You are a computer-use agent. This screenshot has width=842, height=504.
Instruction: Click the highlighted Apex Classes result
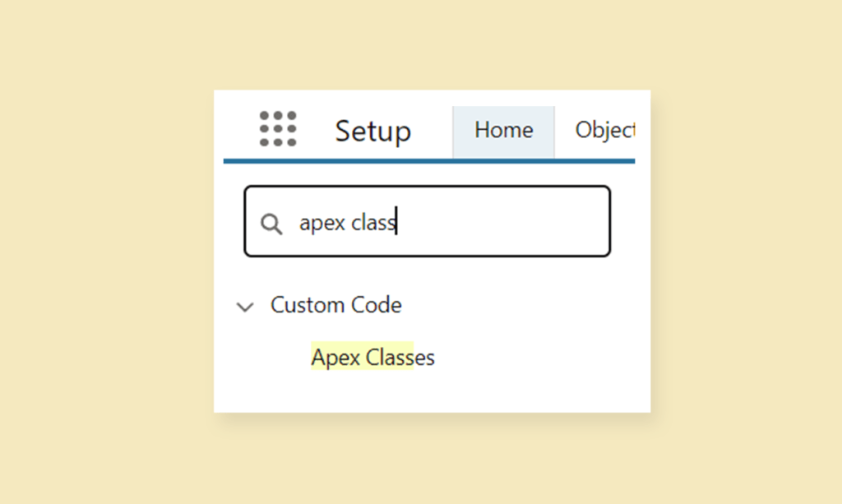coord(372,357)
